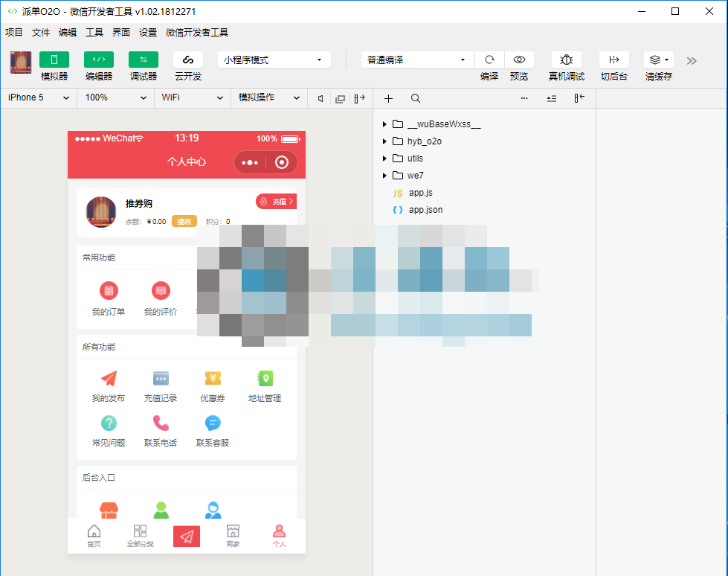Screen dimensions: 728x576
Task: Open the 界面 menu
Action: [121, 33]
